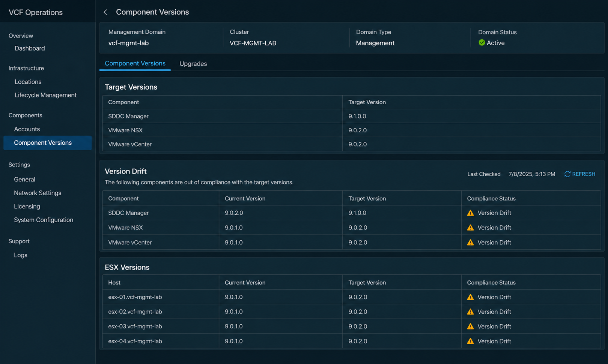Open Locations in the sidebar
Screen dimensions: 608x364
click(28, 82)
